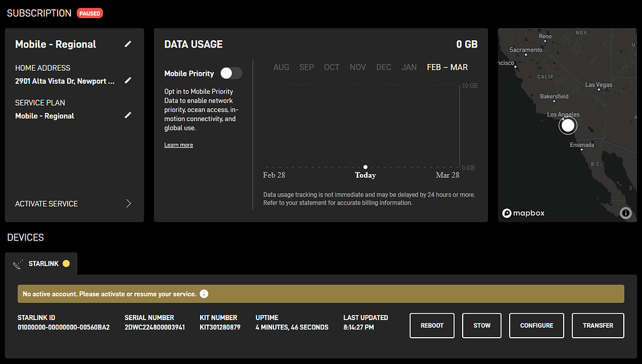The image size is (642, 364).
Task: Select the FEB – MAR period tab
Action: click(447, 67)
